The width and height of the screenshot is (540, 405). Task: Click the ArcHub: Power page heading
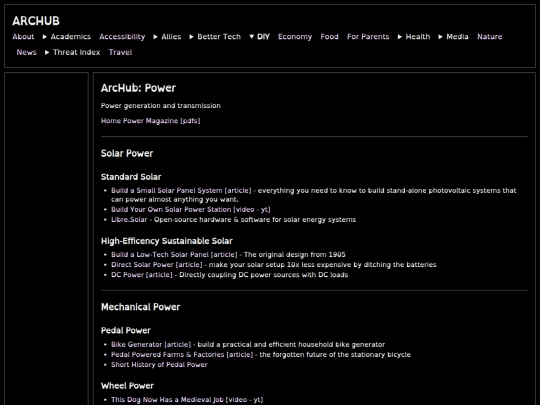coord(138,88)
